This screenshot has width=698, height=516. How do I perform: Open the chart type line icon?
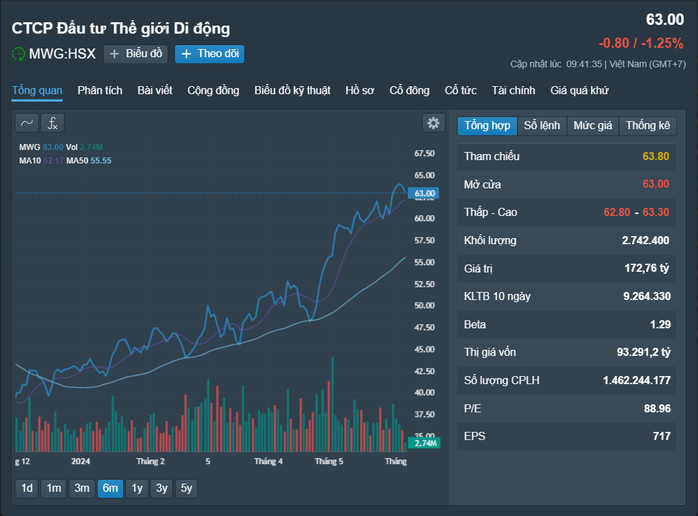27,123
